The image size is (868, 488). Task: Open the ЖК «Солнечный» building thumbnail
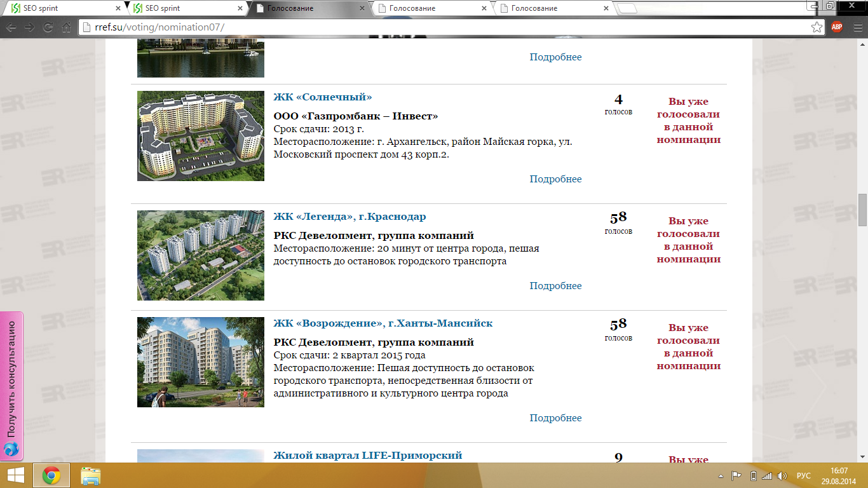click(x=201, y=136)
